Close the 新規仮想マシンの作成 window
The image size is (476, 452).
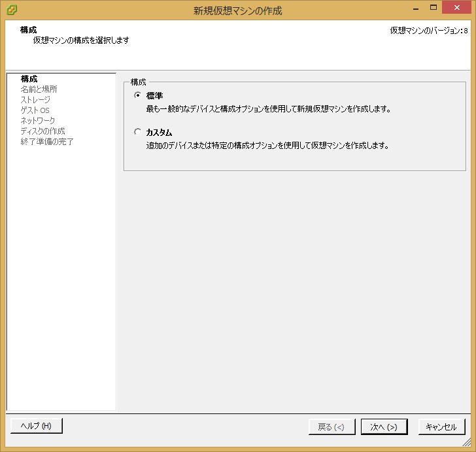tap(457, 8)
